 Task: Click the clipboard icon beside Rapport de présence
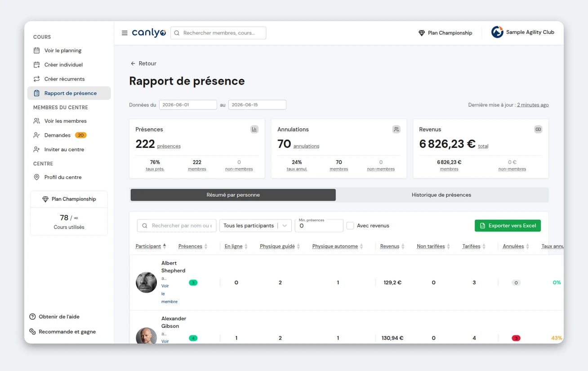pos(37,93)
